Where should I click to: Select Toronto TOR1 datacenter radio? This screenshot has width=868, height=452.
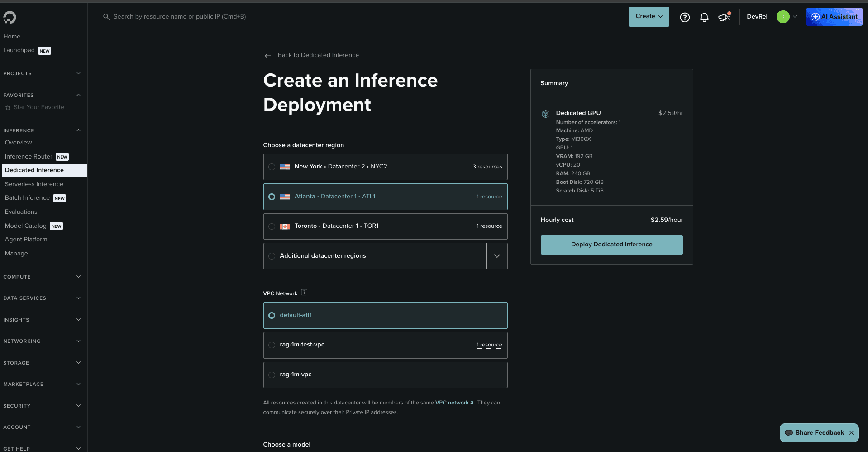tap(272, 226)
